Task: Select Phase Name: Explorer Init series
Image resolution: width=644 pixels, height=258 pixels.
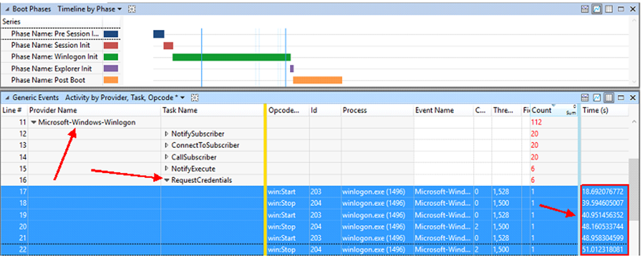Action: pos(51,69)
